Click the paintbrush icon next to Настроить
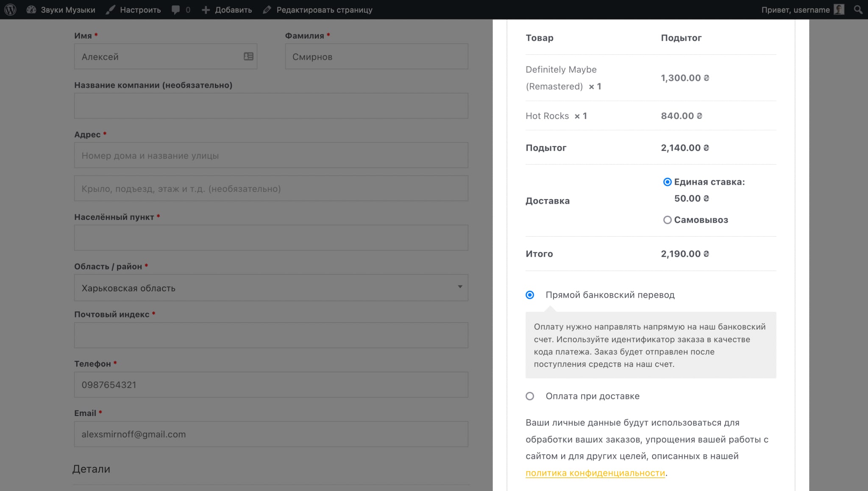 pyautogui.click(x=110, y=9)
